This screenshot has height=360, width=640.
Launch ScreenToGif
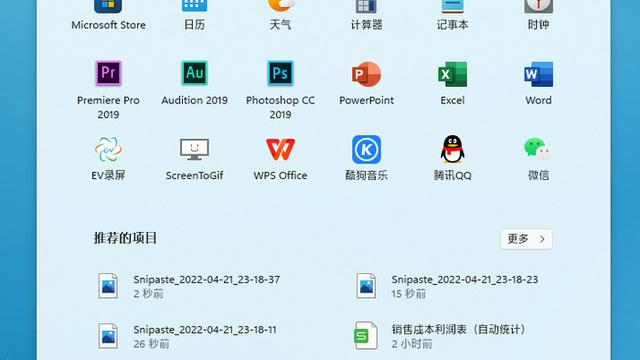pos(194,158)
